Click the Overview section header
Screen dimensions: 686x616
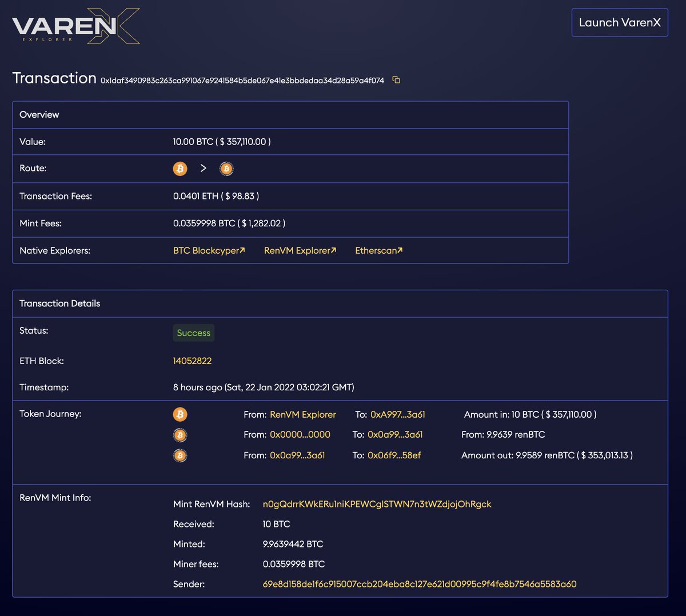coord(290,115)
